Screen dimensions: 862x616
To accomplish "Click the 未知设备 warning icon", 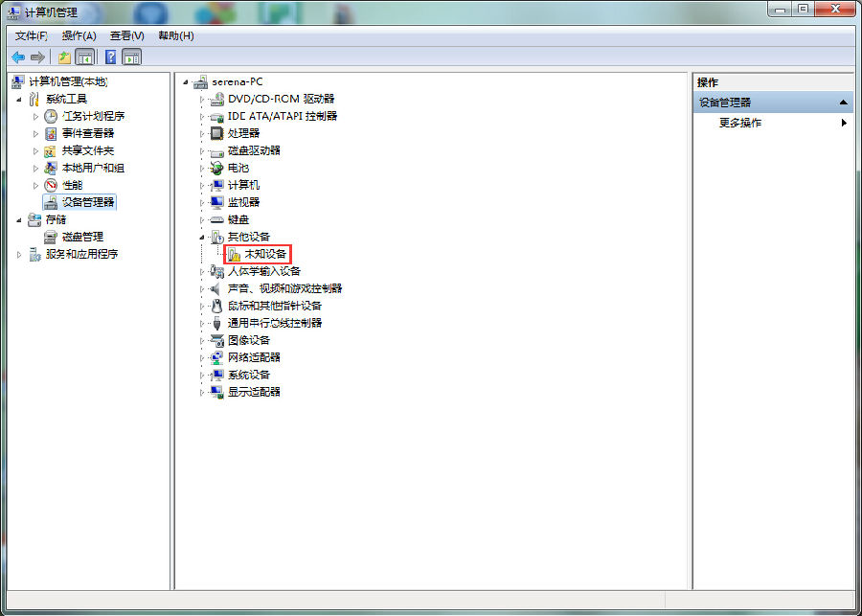I will [x=235, y=254].
